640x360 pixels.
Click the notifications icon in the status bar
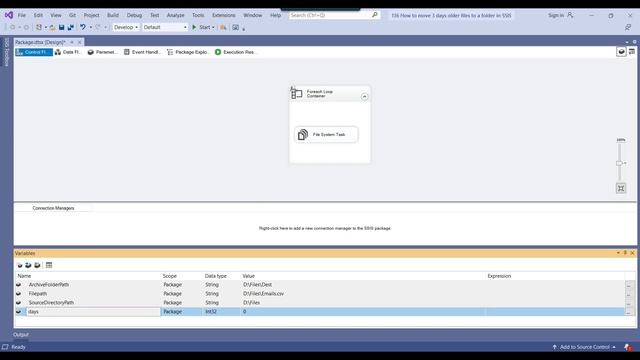(x=628, y=347)
